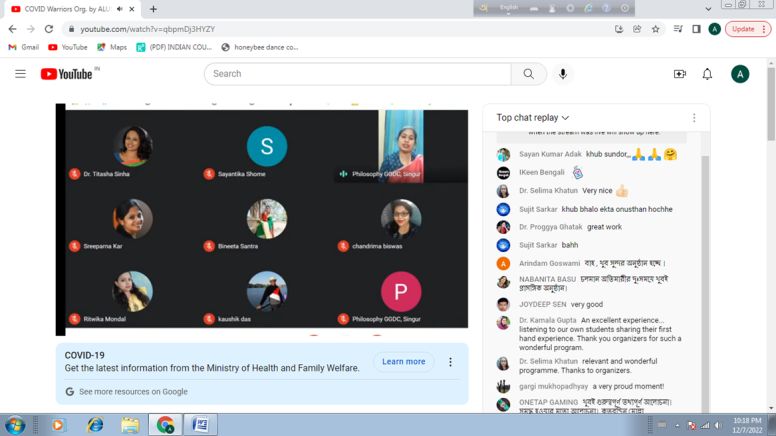The image size is (776, 436).
Task: Open Windows Start menu
Action: (x=15, y=424)
